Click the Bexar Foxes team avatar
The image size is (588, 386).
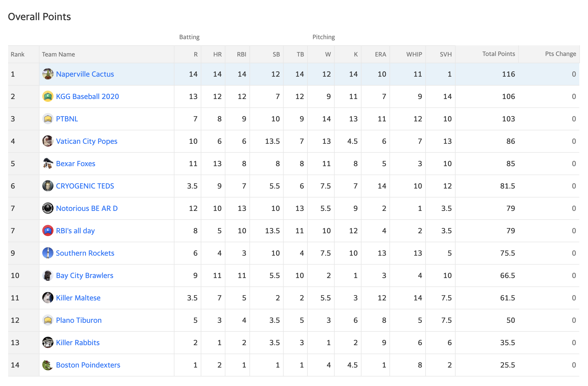[x=48, y=164]
